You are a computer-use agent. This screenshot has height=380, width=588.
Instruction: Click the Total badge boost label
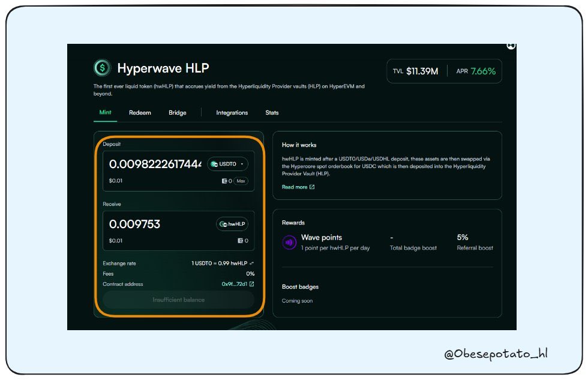tap(413, 247)
